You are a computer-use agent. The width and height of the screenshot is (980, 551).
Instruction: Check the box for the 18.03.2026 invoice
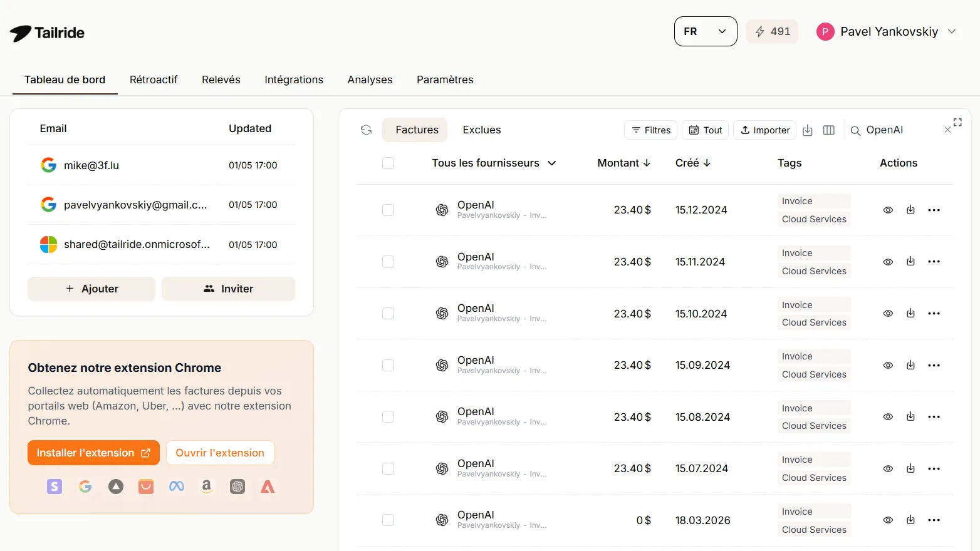coord(388,520)
